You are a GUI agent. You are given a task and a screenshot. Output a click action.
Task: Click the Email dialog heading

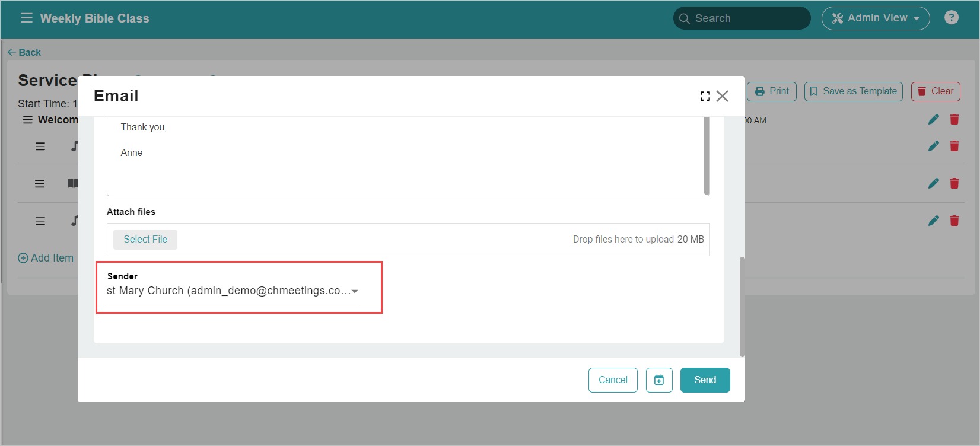coord(116,96)
